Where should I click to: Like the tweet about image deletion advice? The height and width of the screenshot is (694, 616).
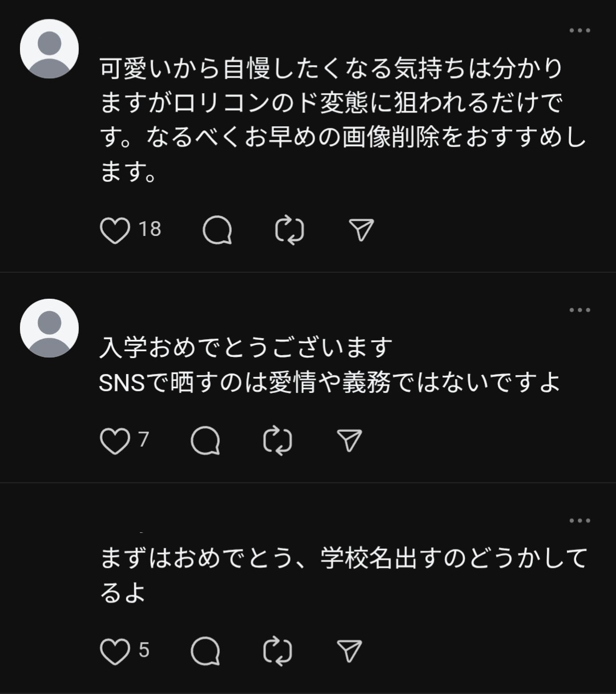[116, 229]
